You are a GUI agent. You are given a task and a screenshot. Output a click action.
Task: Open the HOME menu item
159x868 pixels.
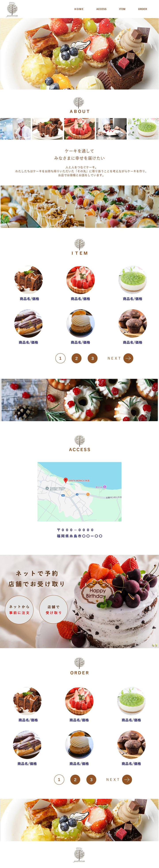[79, 9]
